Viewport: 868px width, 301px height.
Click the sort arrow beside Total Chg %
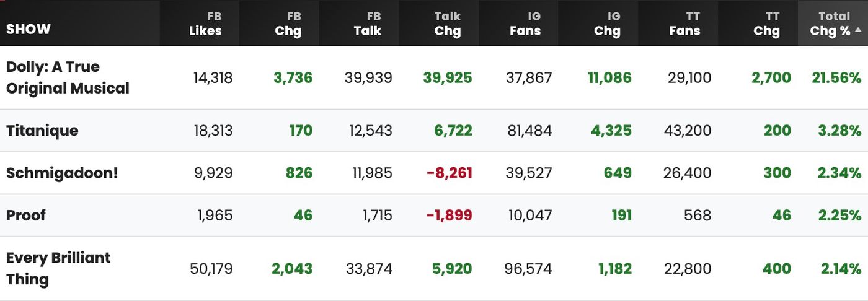858,30
